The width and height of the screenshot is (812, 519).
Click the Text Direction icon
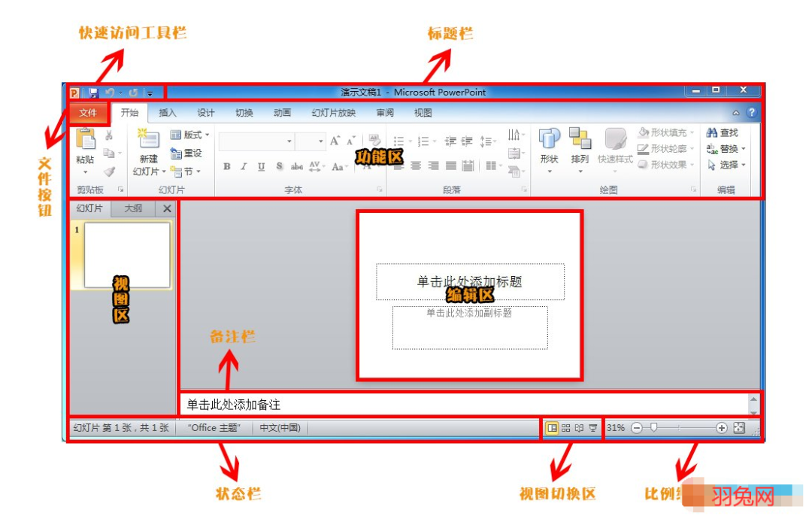click(514, 135)
